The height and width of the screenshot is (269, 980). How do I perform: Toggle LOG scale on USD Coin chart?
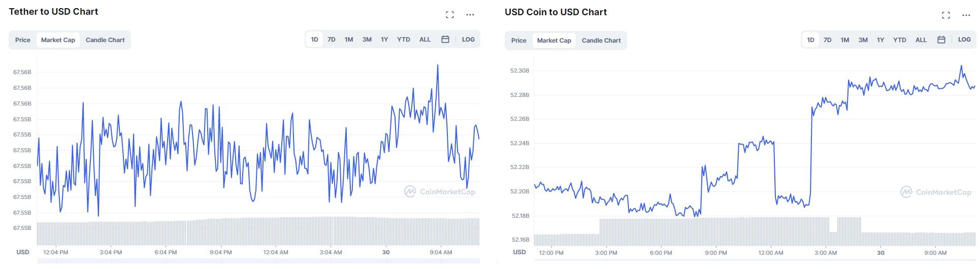964,40
